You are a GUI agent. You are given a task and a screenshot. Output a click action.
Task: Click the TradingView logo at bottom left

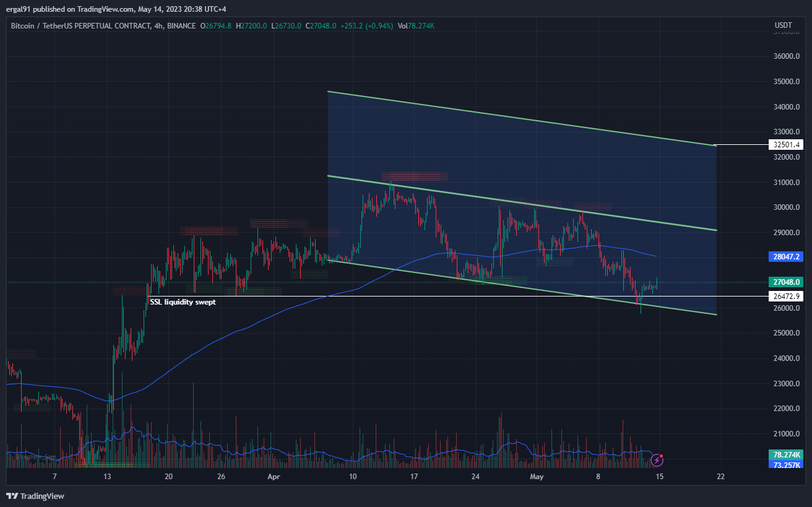point(35,496)
